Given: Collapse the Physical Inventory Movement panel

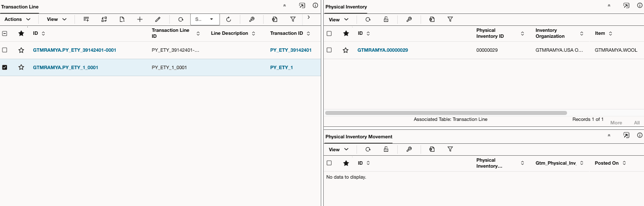Looking at the screenshot, I should [609, 135].
